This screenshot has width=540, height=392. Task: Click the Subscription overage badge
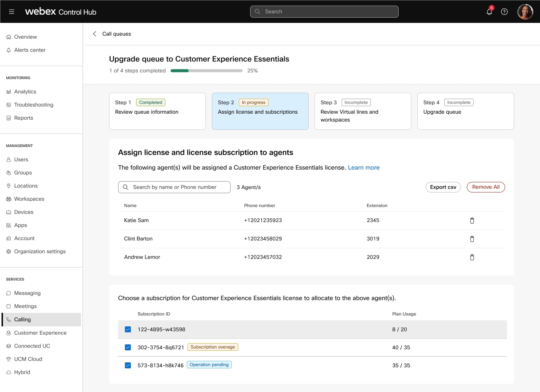click(x=213, y=347)
